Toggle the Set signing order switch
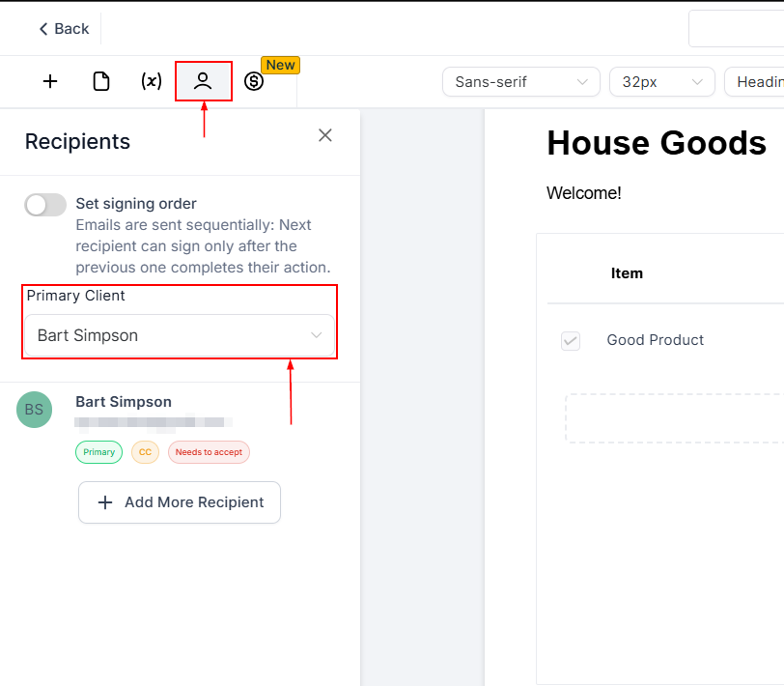The image size is (784, 686). [45, 205]
